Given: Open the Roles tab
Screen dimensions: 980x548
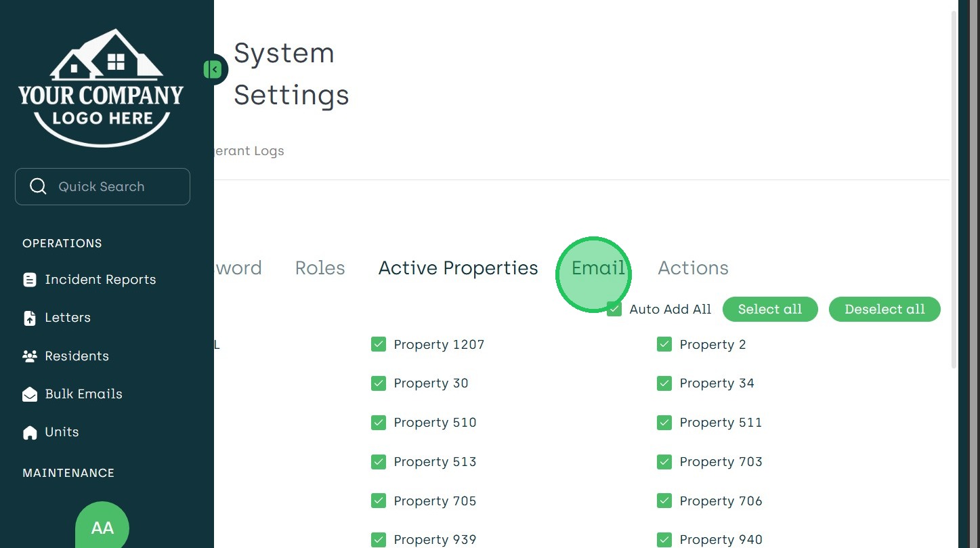Looking at the screenshot, I should tap(320, 268).
